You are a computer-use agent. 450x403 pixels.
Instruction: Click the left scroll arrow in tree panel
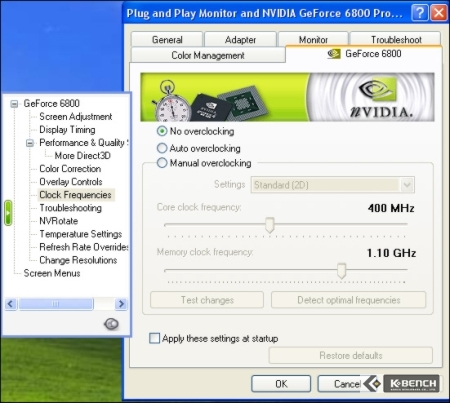tap(10, 304)
